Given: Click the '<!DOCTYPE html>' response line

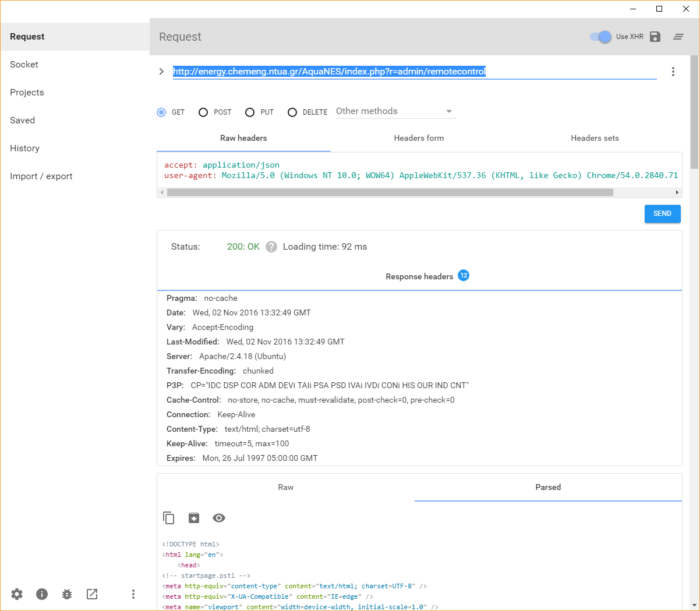Looking at the screenshot, I should (x=190, y=544).
